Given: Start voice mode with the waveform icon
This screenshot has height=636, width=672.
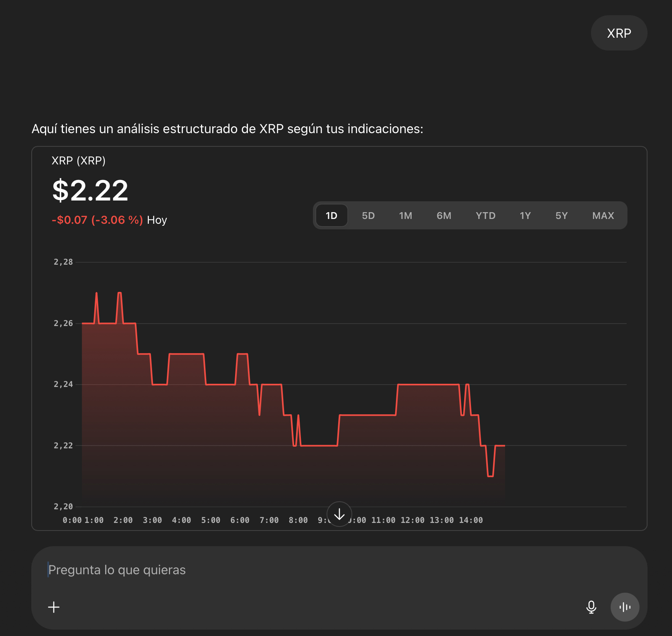Looking at the screenshot, I should tap(625, 607).
